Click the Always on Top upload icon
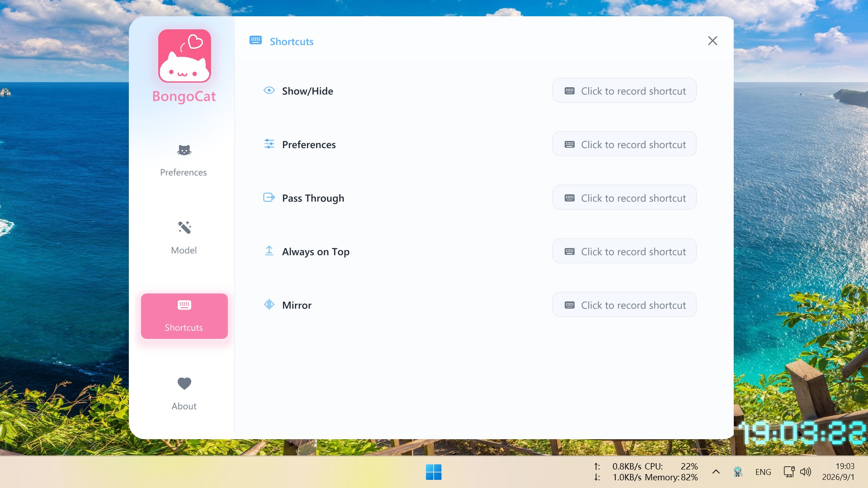868x488 pixels. [269, 251]
